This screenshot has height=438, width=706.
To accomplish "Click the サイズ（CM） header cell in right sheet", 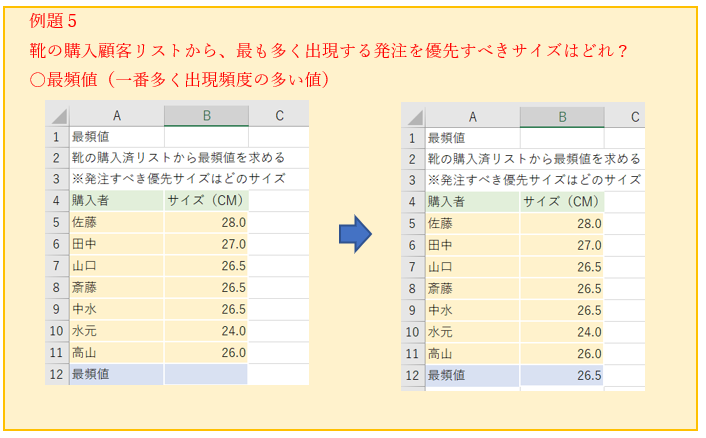I will click(x=562, y=202).
